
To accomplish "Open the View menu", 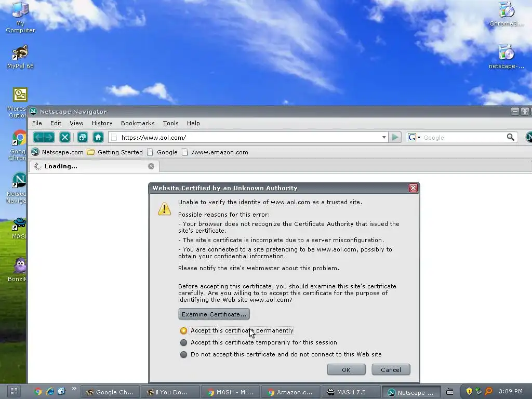I will pyautogui.click(x=76, y=123).
